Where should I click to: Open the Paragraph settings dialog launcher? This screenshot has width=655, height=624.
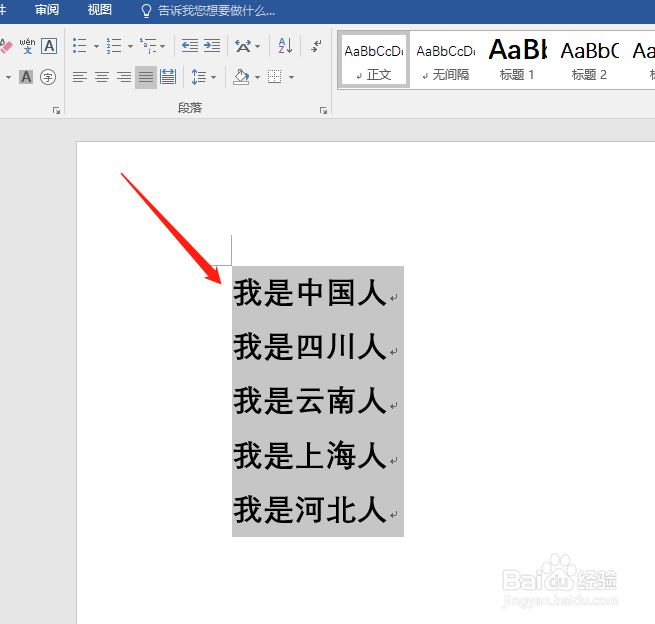tap(323, 110)
